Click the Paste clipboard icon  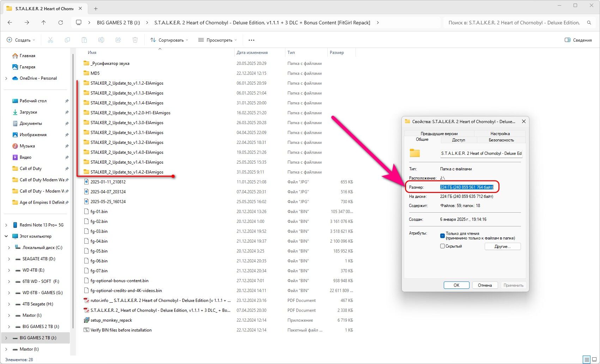[x=84, y=40]
